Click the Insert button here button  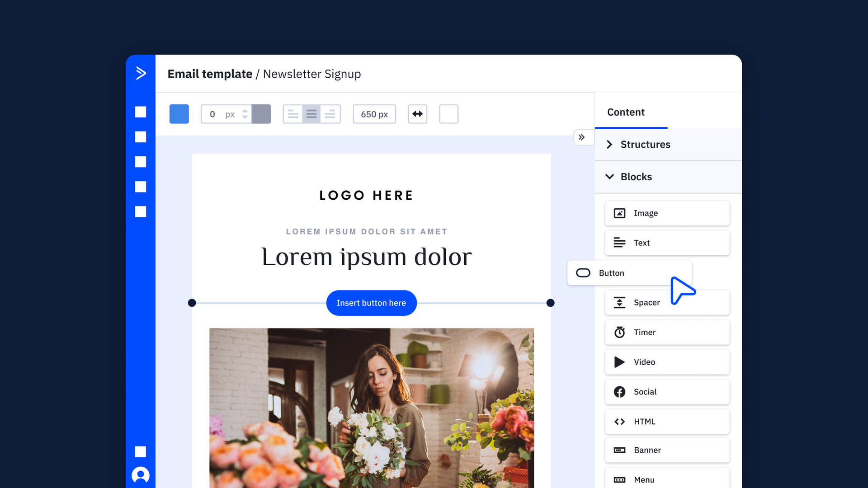click(371, 303)
